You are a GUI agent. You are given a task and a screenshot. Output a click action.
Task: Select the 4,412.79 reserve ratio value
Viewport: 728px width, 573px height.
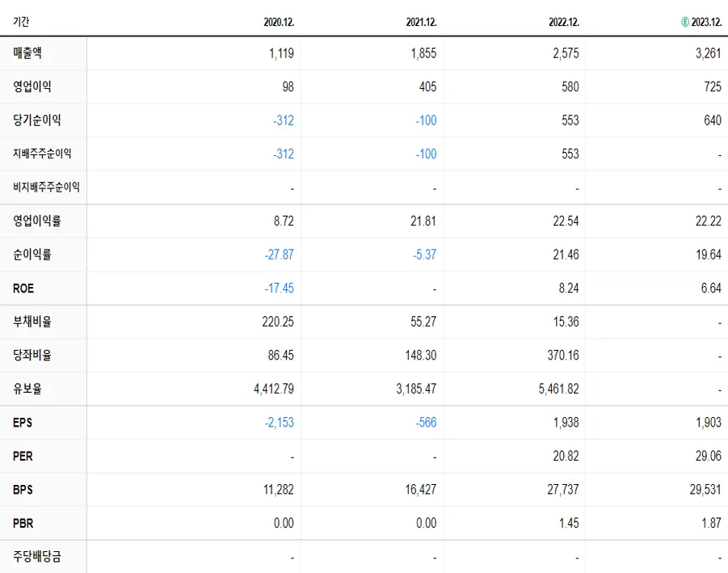(274, 389)
